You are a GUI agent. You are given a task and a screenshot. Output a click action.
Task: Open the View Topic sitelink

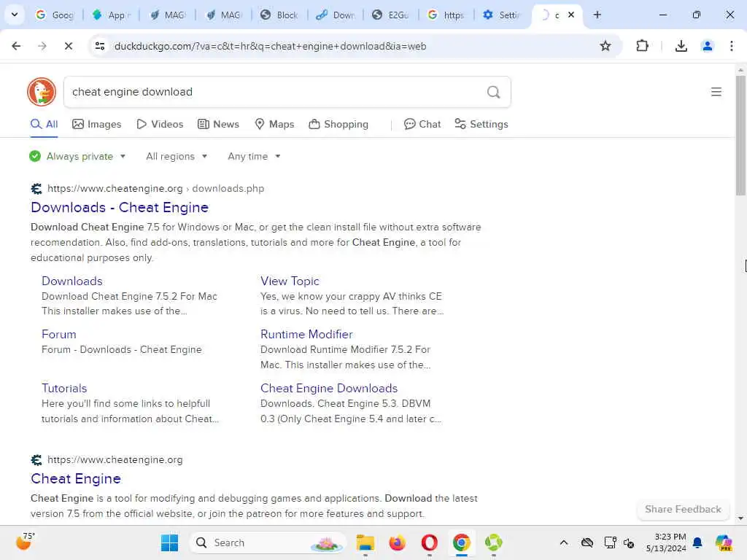[290, 281]
